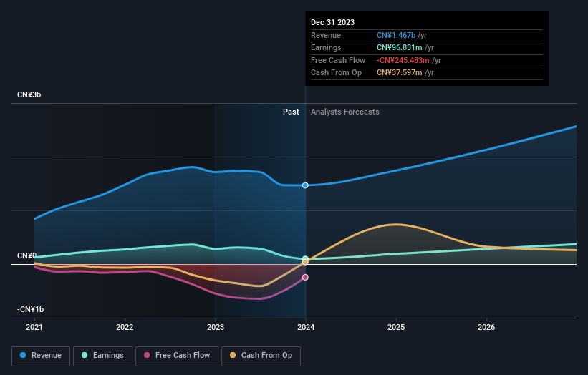Click the -CN¥1b y-axis label
The width and height of the screenshot is (588, 375).
30,309
